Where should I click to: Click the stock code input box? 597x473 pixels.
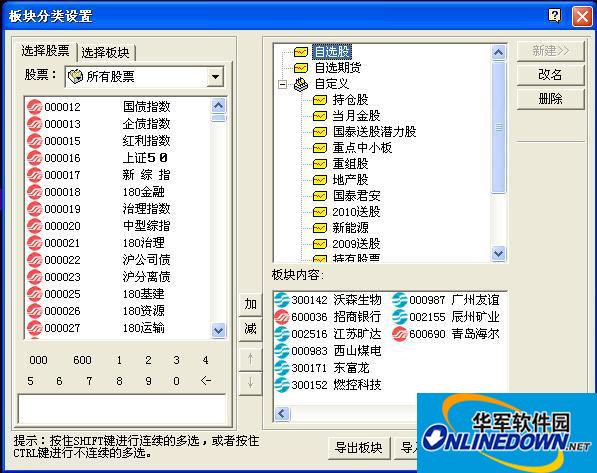pos(122,409)
